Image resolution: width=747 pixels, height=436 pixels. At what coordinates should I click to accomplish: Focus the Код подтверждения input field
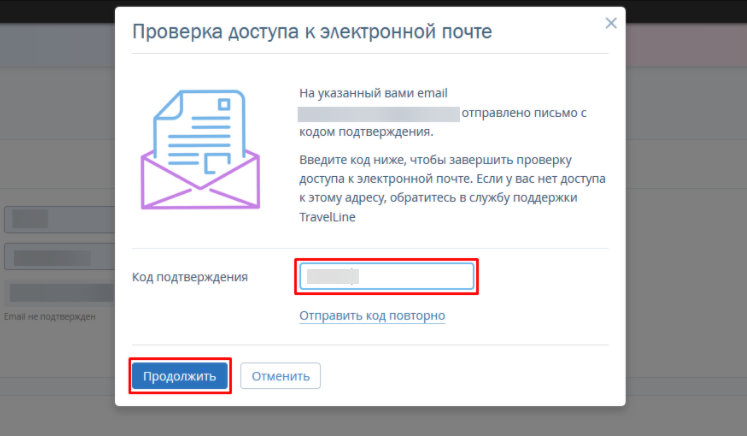click(386, 276)
